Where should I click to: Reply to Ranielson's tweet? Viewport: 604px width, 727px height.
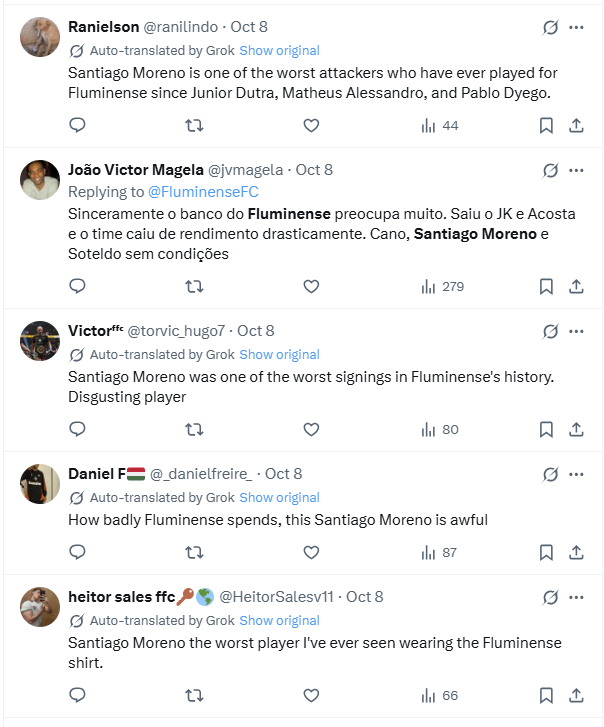[77, 125]
